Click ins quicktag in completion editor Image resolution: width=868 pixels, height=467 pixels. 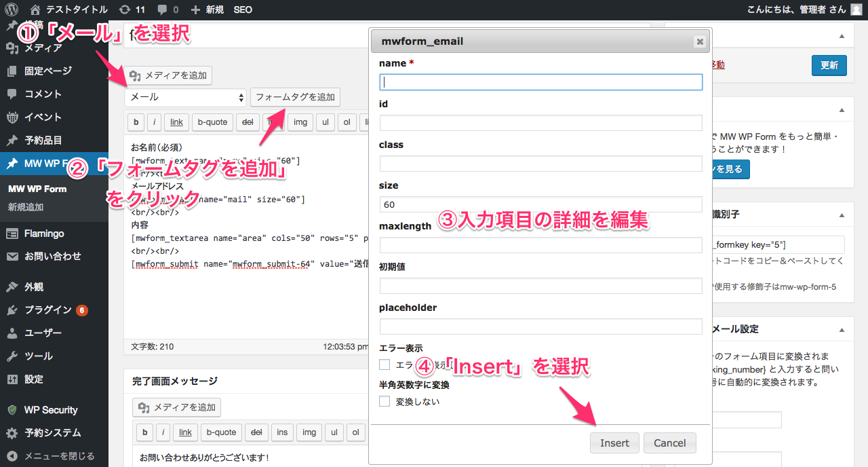[282, 432]
